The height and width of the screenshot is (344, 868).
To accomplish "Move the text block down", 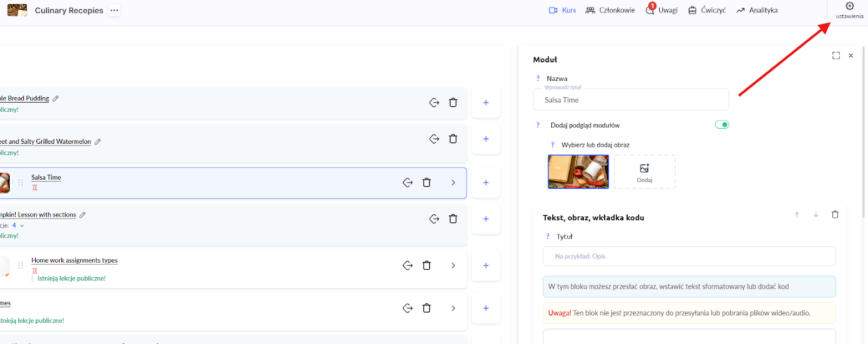I will click(x=815, y=215).
